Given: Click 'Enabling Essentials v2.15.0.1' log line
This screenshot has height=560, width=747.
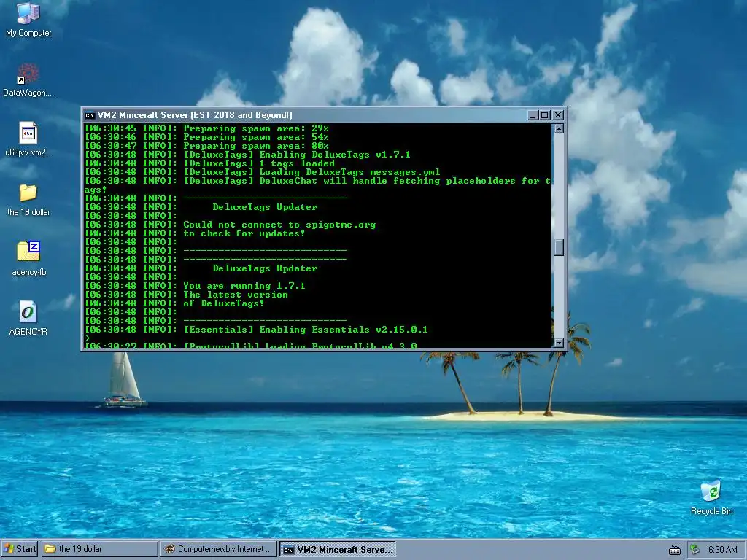Looking at the screenshot, I should coord(256,330).
